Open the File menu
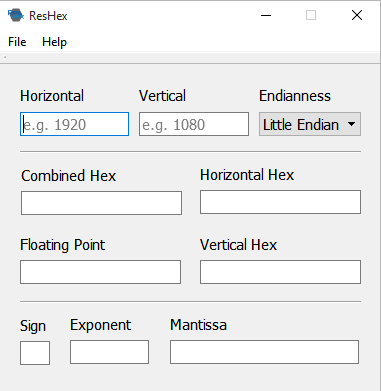This screenshot has height=391, width=381. (x=17, y=42)
